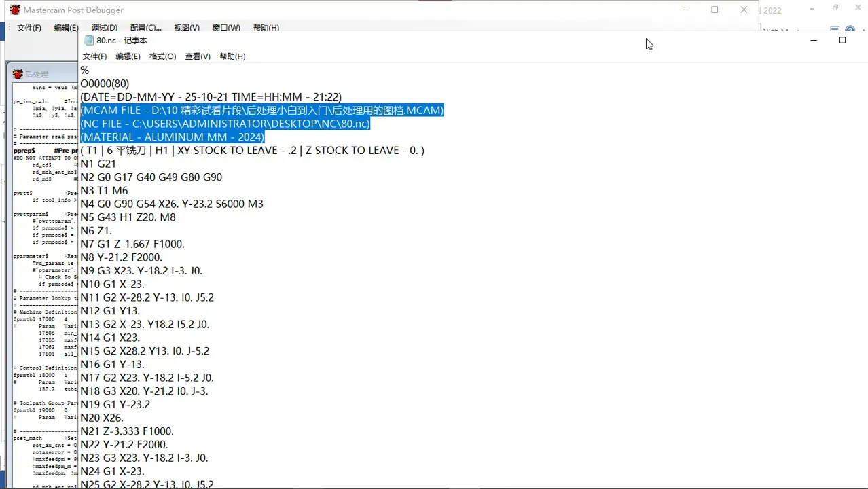Image resolution: width=868 pixels, height=489 pixels.
Task: Open Notepad's 文件(F) menu
Action: point(94,56)
